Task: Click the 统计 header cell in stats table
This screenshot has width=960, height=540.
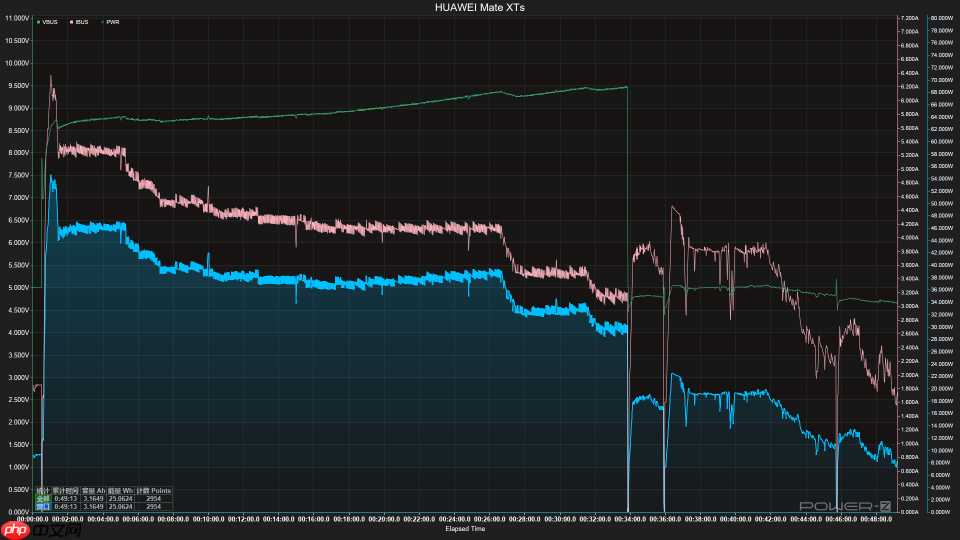Action: [42, 490]
